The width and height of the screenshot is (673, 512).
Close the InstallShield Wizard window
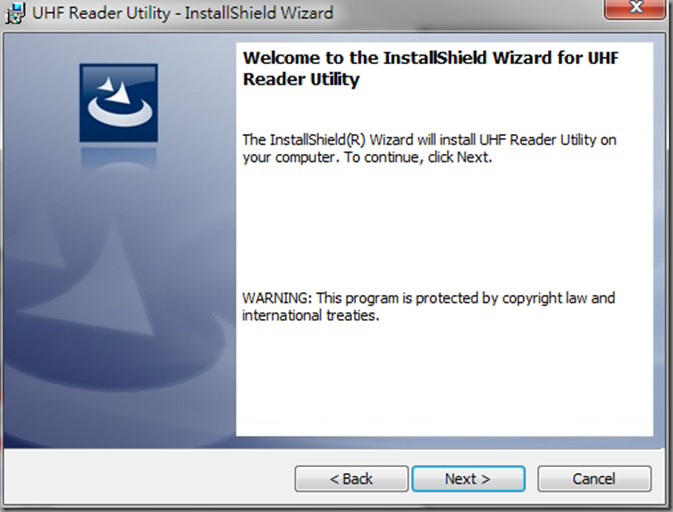636,9
